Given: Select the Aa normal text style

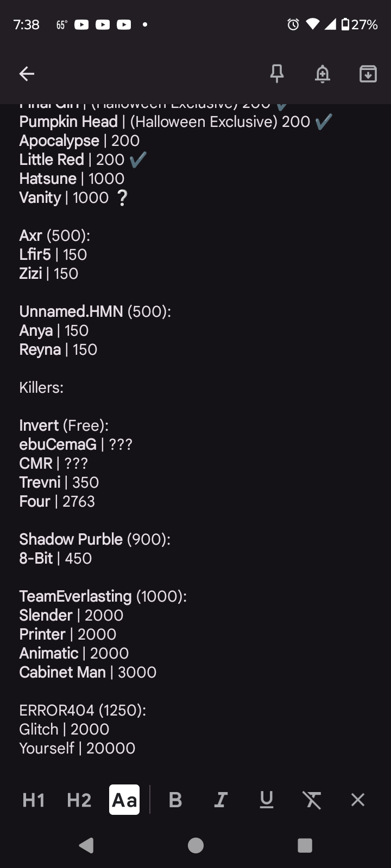Looking at the screenshot, I should click(124, 800).
